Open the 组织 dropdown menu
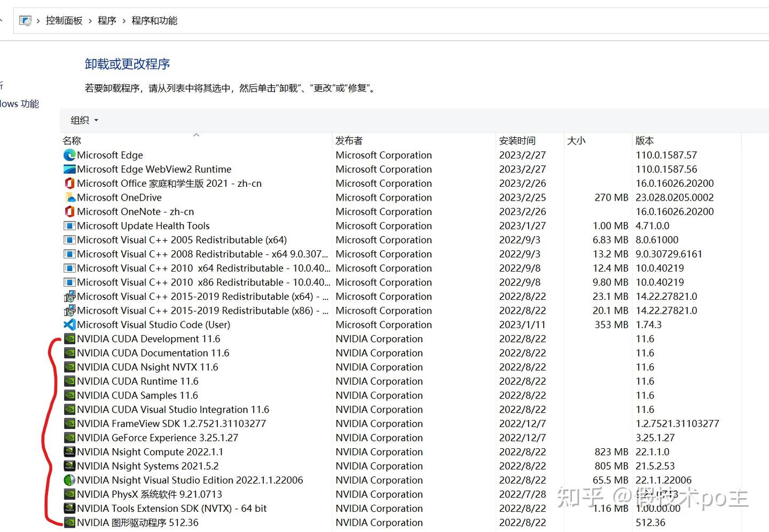 click(84, 121)
